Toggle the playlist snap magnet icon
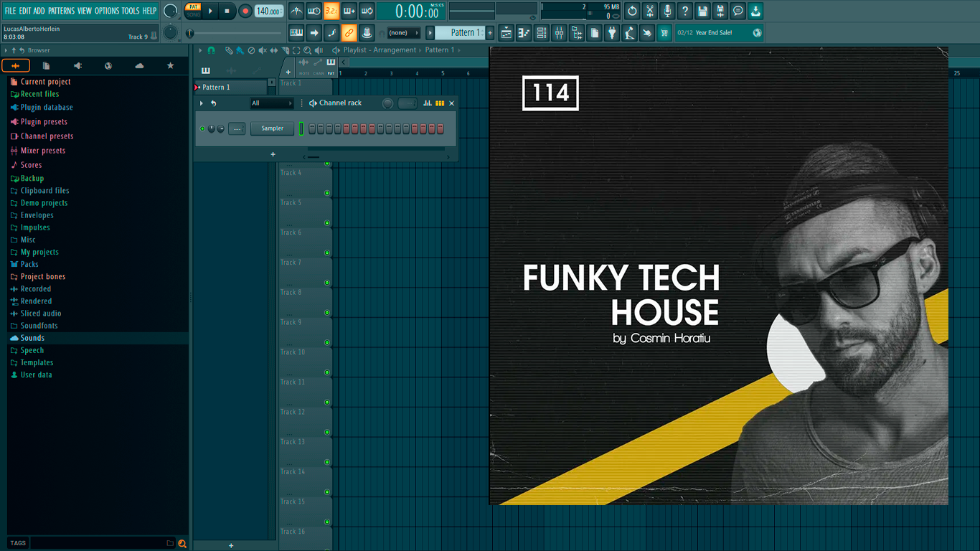The width and height of the screenshot is (980, 551). coord(211,50)
